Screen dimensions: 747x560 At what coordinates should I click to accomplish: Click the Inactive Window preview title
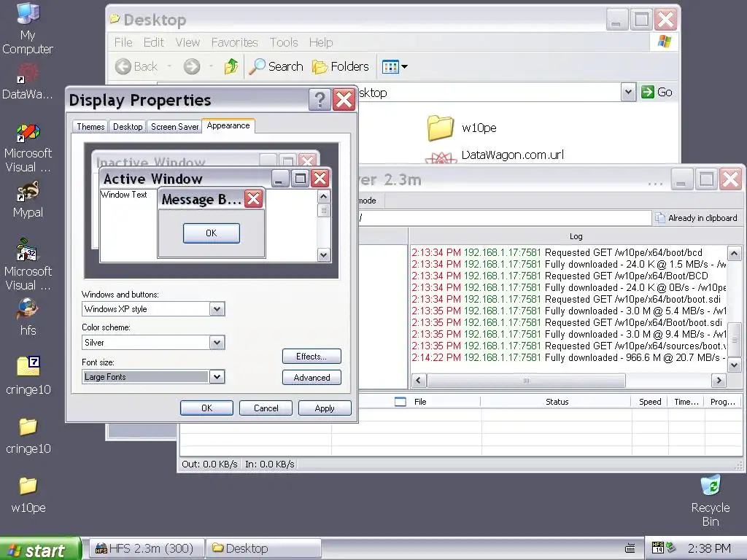coord(151,161)
